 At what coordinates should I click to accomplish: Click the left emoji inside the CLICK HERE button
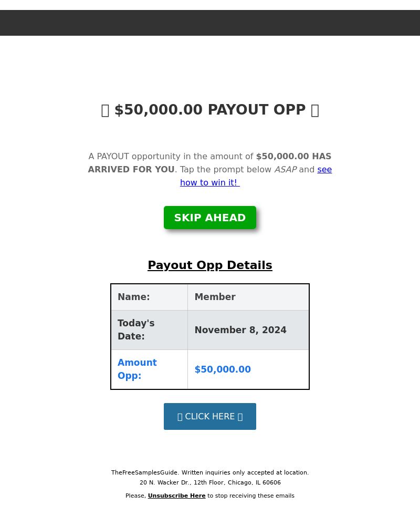pos(180,417)
